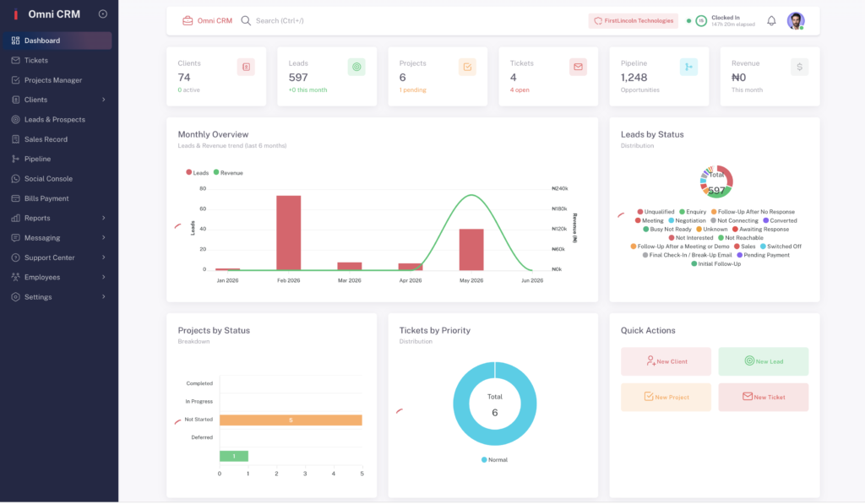The image size is (865, 504).
Task: Click the Leads target icon
Action: click(x=356, y=68)
